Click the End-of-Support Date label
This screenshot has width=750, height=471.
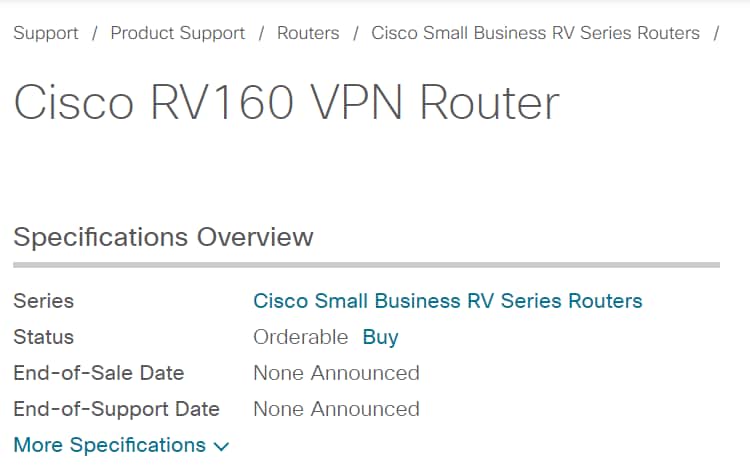point(116,409)
